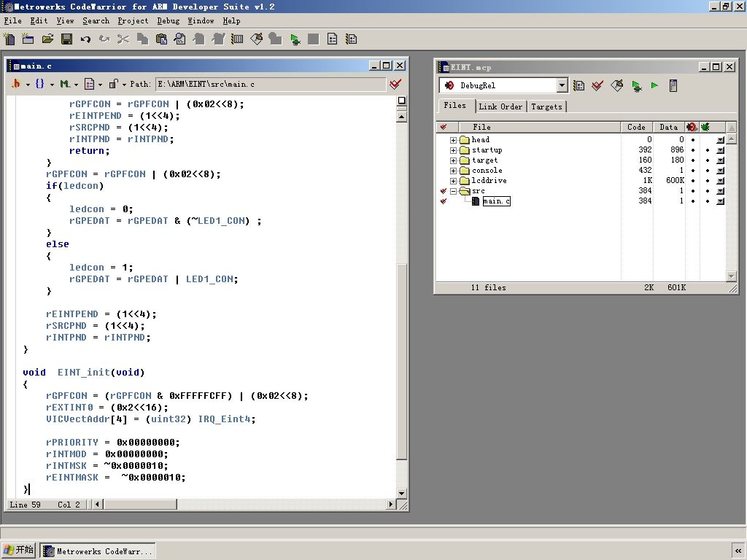The width and height of the screenshot is (747, 560).
Task: Save the file with the floppy disk icon
Action: (x=66, y=39)
